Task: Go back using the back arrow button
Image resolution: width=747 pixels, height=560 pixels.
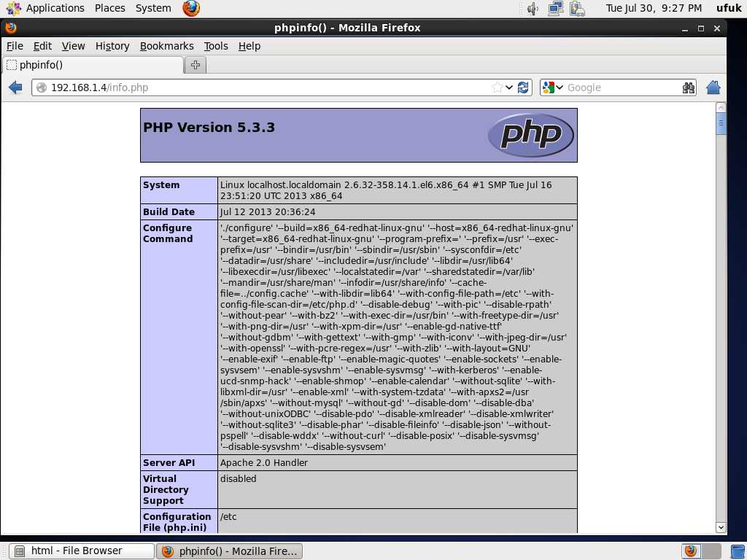Action: click(15, 87)
